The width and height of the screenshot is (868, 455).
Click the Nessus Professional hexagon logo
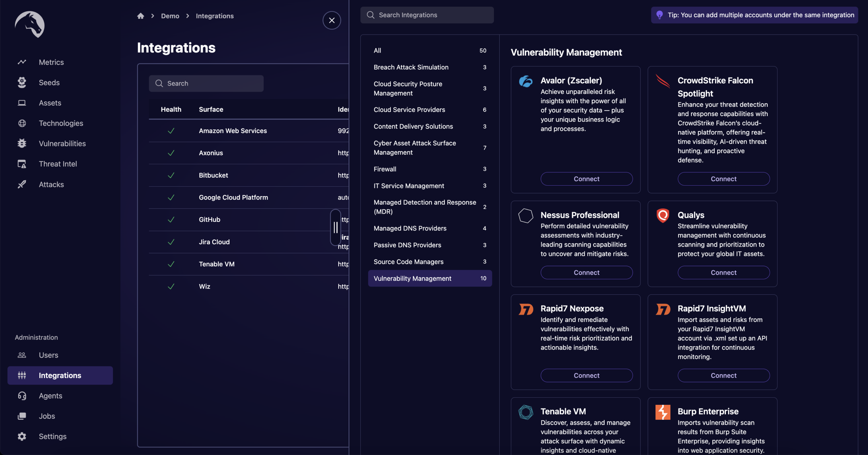click(x=526, y=216)
